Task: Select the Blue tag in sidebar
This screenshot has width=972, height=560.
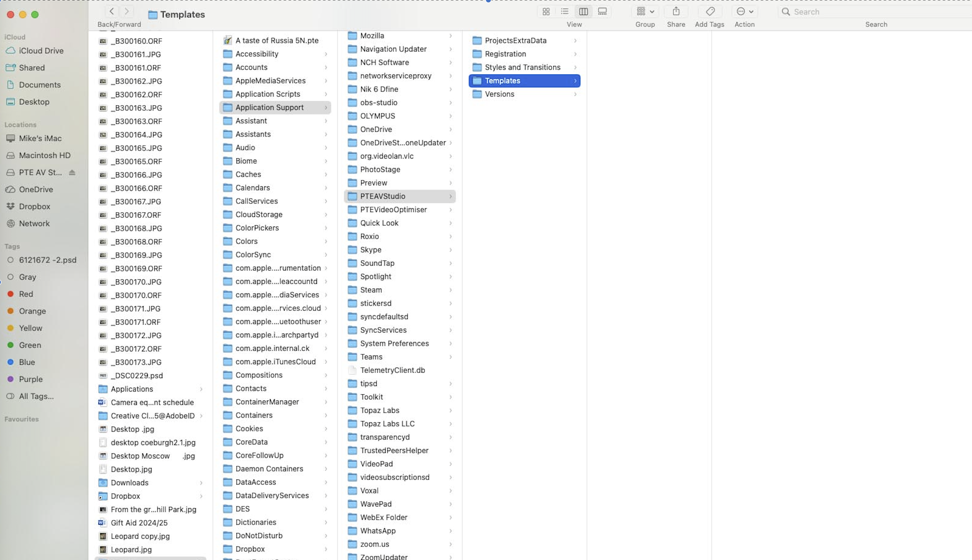Action: [x=26, y=362]
